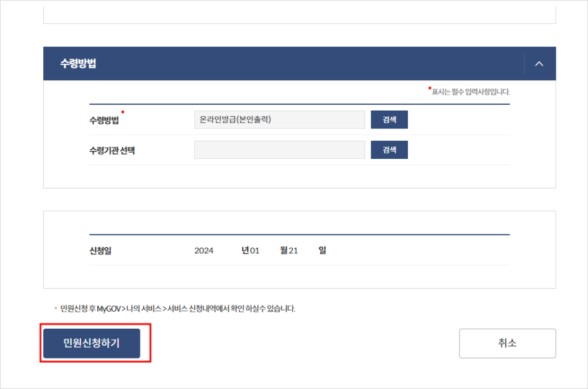Click the red required marker beside 수령방법

[x=124, y=111]
